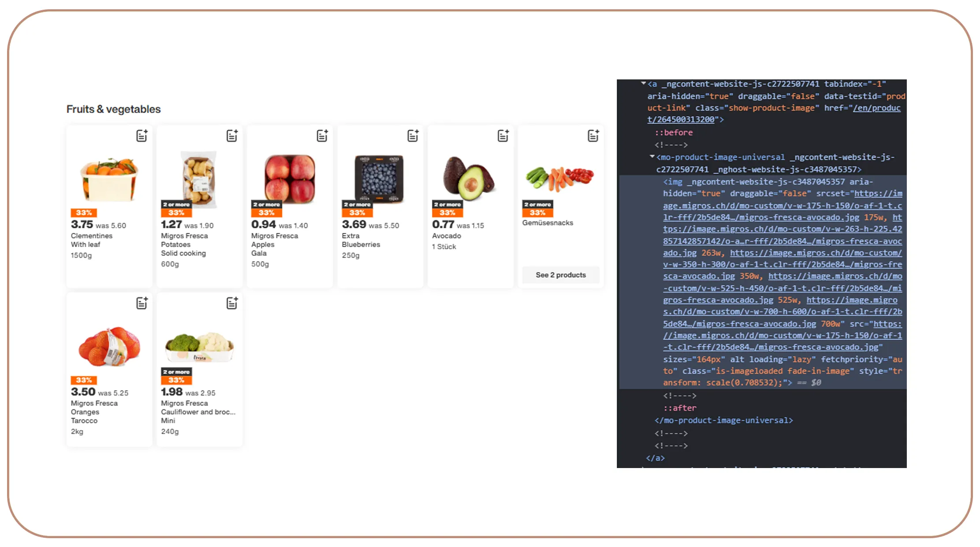980x547 pixels.
Task: Click shopping list icon on Blueberries card
Action: (413, 136)
